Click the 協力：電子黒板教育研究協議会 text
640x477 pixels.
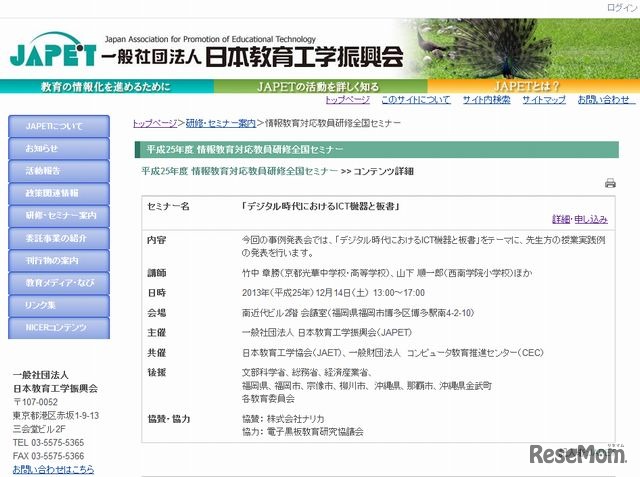(302, 432)
